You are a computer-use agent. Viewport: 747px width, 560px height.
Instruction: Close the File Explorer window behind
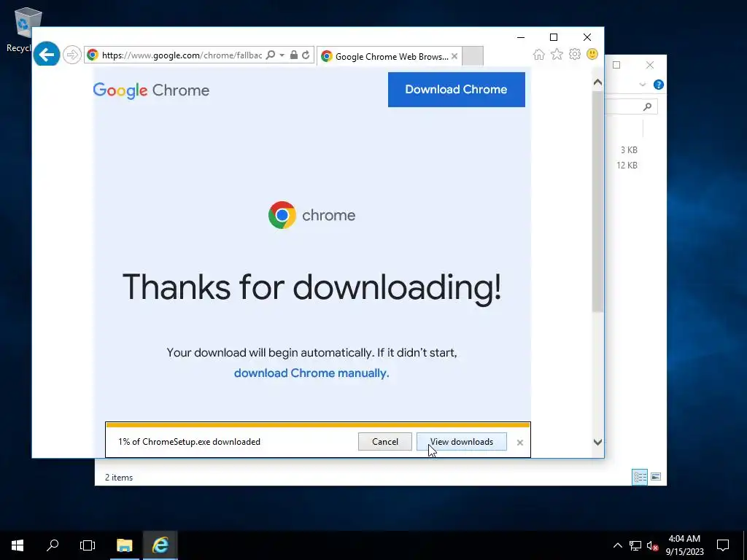[x=650, y=65]
